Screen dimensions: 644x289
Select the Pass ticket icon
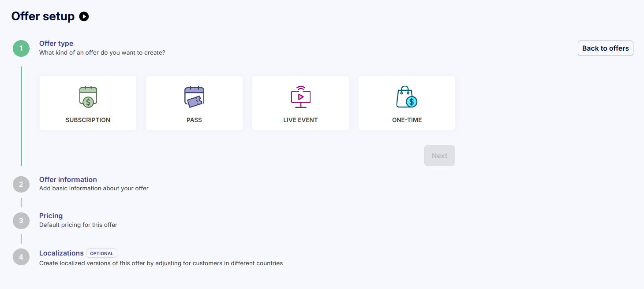tap(194, 97)
